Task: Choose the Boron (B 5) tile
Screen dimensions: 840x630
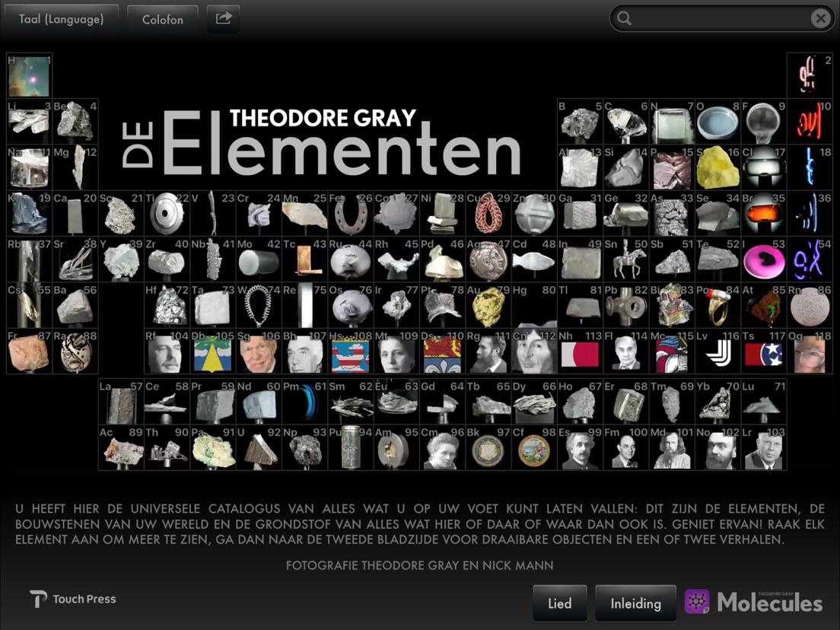Action: pyautogui.click(x=581, y=122)
